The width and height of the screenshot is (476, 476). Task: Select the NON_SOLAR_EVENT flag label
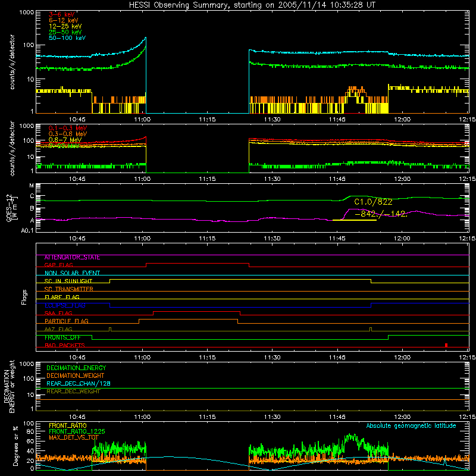[72, 273]
